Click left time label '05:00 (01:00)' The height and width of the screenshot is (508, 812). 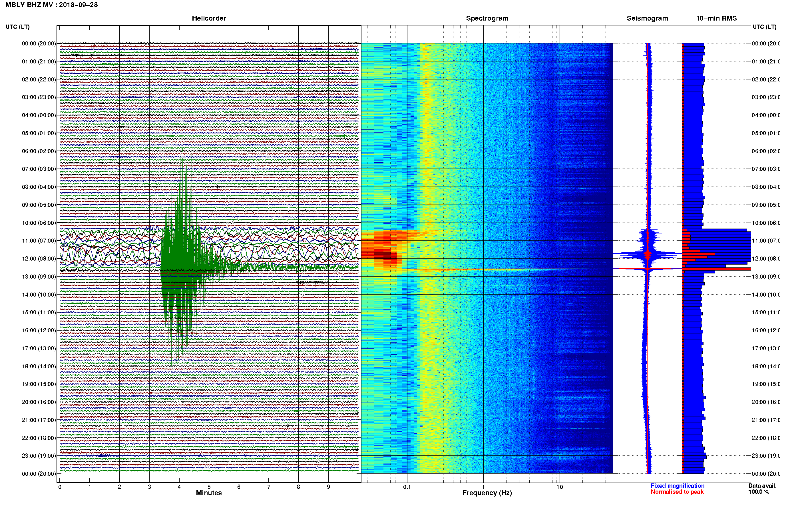[x=39, y=133]
